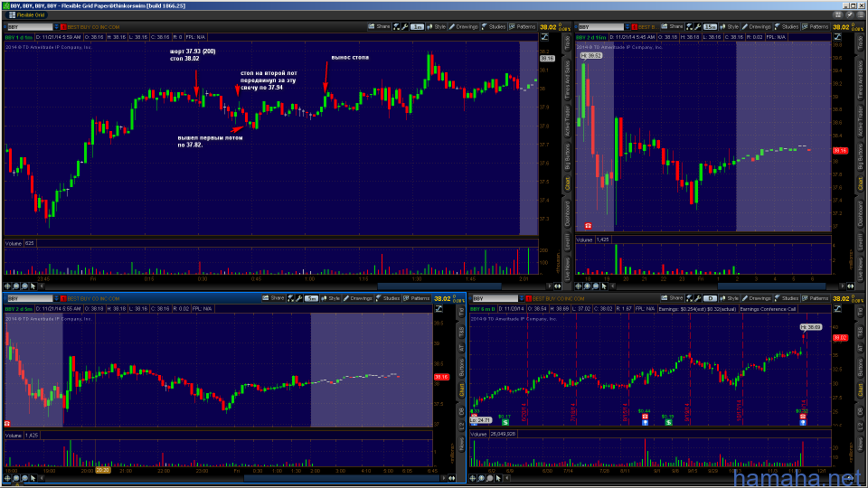
Task: Toggle the D timeframe button in the daily chart
Action: click(710, 298)
